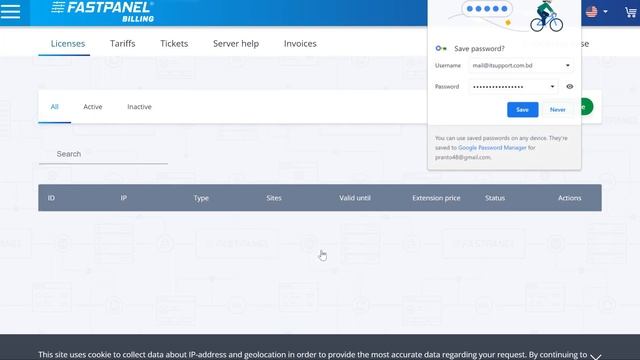Viewport: 640px width, 360px height.
Task: Click into the Search field
Action: coord(103,154)
